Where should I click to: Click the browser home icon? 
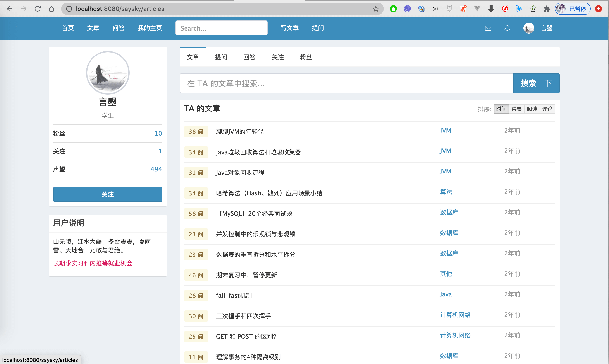click(52, 9)
